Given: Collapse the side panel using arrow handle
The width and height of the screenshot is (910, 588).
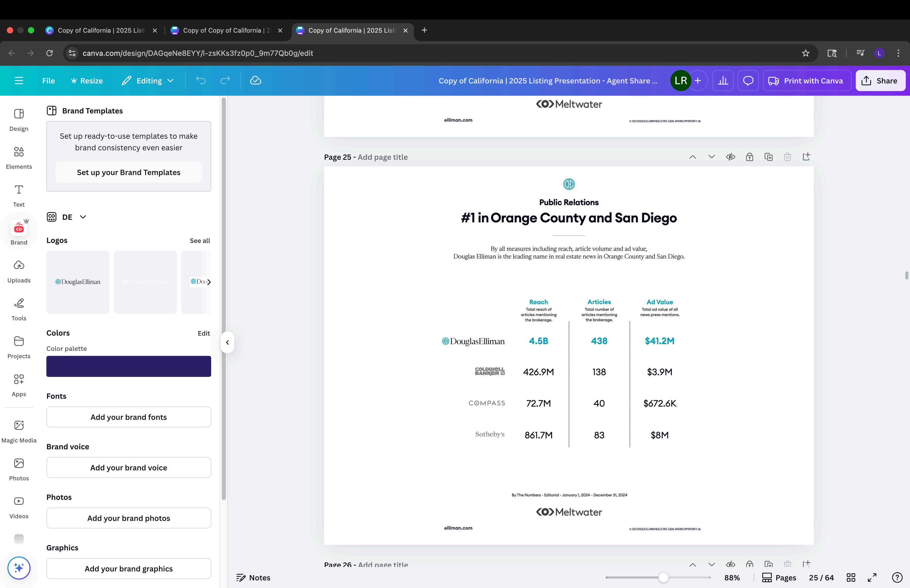Looking at the screenshot, I should 227,342.
